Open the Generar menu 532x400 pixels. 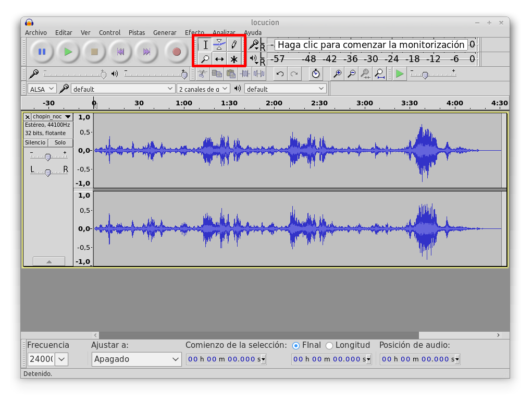coord(165,33)
